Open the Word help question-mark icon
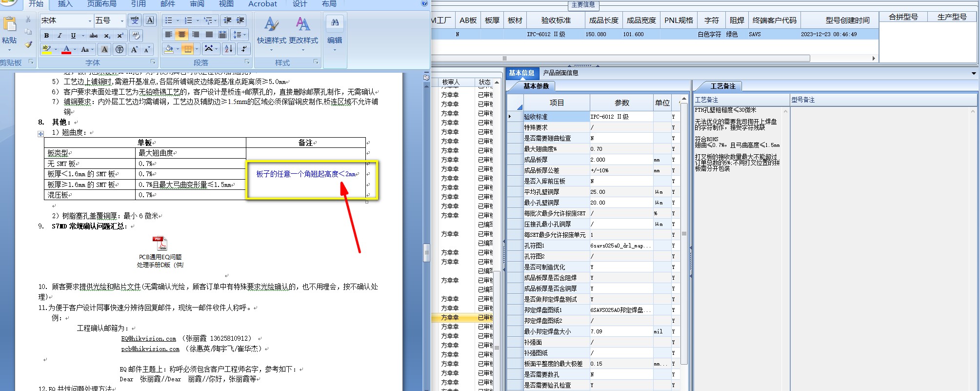This screenshot has width=980, height=391. point(424,3)
